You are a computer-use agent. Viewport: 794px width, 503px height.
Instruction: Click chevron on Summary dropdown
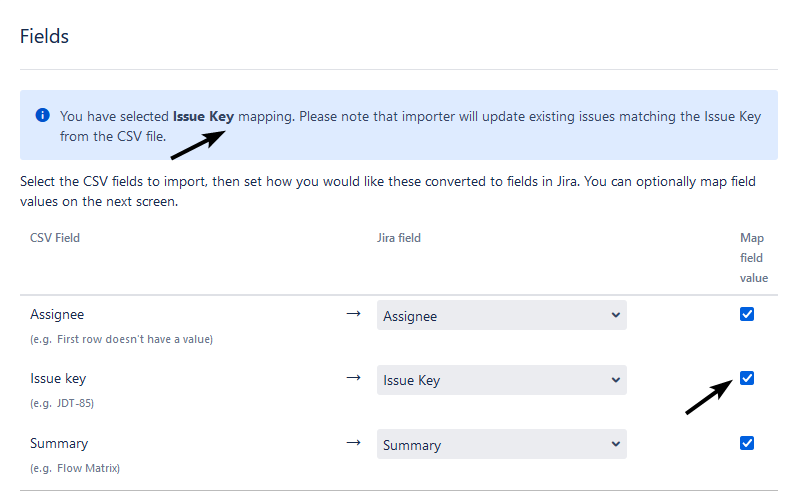tap(615, 444)
